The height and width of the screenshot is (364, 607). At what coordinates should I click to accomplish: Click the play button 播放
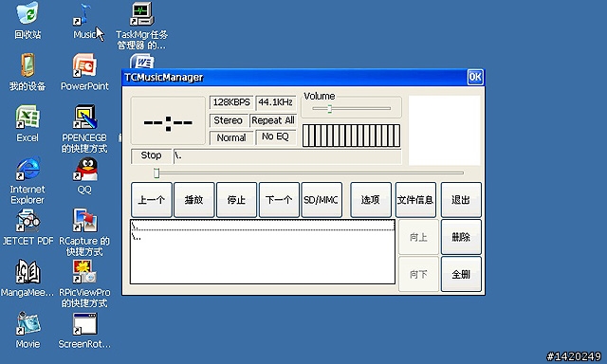(x=193, y=200)
